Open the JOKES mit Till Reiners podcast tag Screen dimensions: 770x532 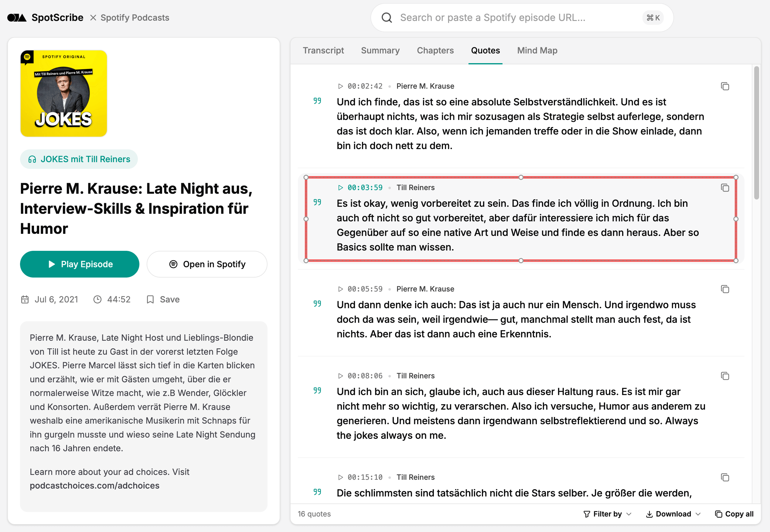tap(79, 159)
